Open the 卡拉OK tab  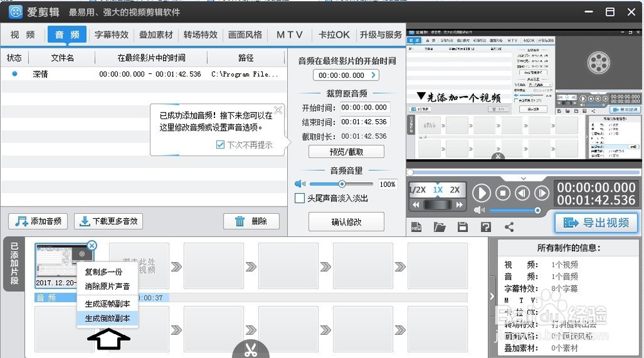[x=334, y=35]
